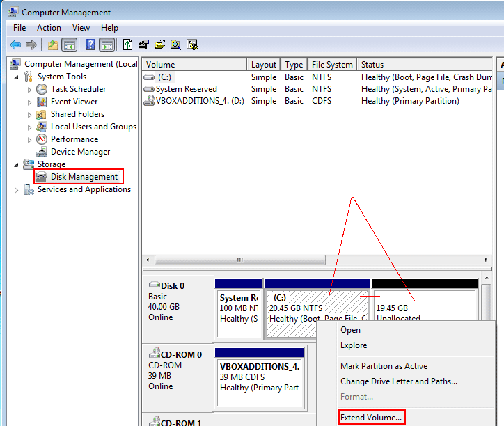Choose Explore in the context menu
Image resolution: width=504 pixels, height=426 pixels.
tap(354, 345)
